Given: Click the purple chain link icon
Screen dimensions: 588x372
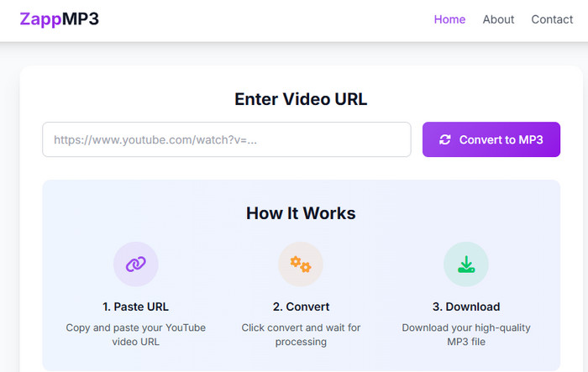Looking at the screenshot, I should [x=135, y=265].
